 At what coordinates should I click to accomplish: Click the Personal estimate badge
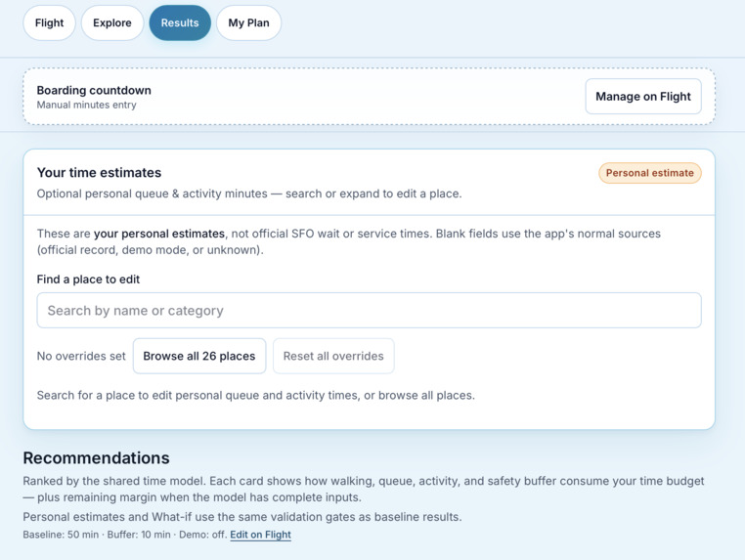click(649, 173)
